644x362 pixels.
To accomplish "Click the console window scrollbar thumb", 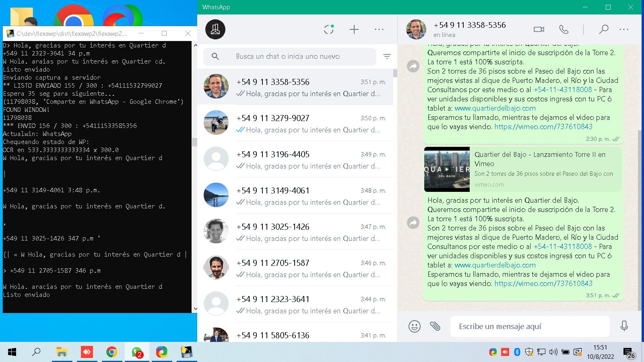I will [x=195, y=142].
